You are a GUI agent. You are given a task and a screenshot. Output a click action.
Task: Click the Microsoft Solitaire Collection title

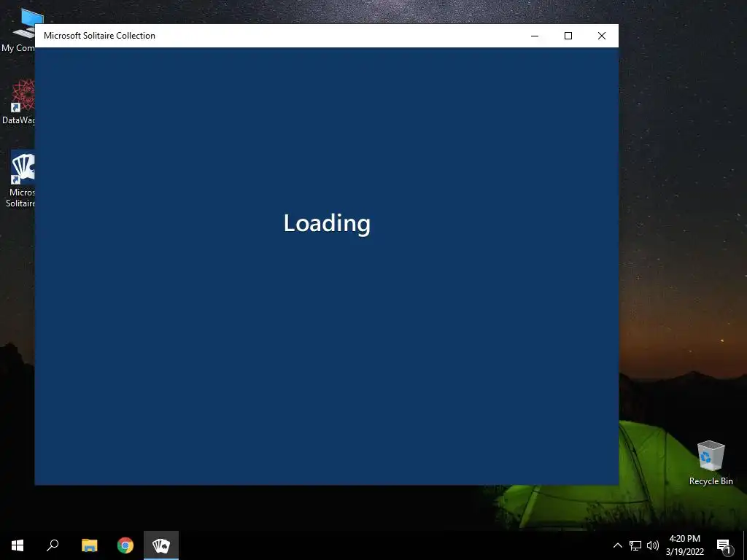[99, 36]
